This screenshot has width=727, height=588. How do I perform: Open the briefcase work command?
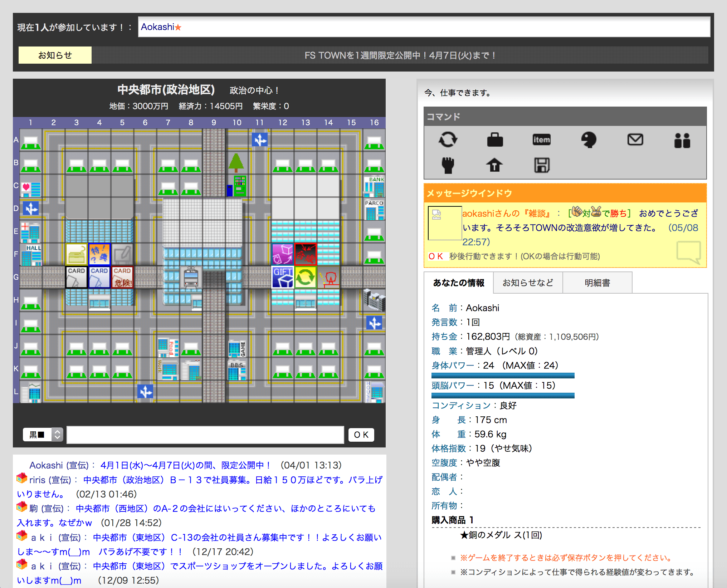pos(495,139)
